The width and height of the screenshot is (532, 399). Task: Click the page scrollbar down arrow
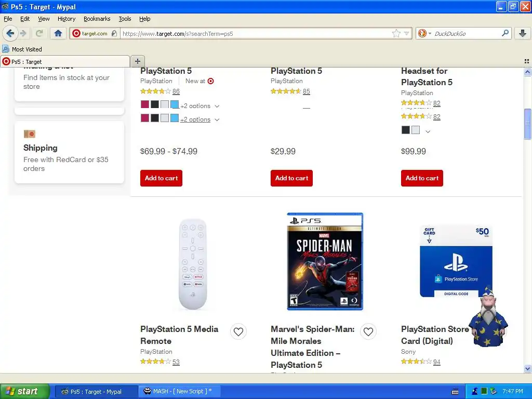pyautogui.click(x=527, y=368)
